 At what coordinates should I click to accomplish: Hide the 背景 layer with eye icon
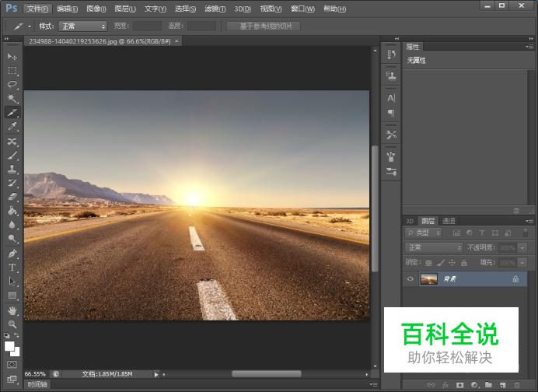tap(410, 278)
